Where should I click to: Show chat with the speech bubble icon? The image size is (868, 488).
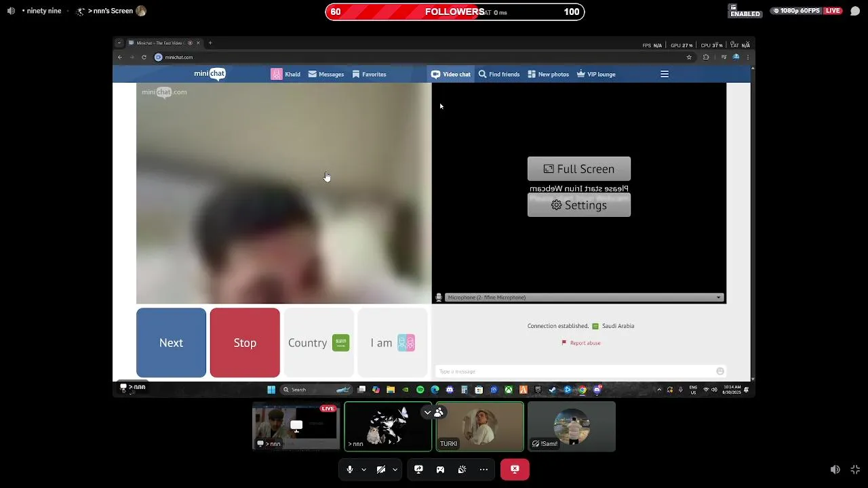(855, 11)
